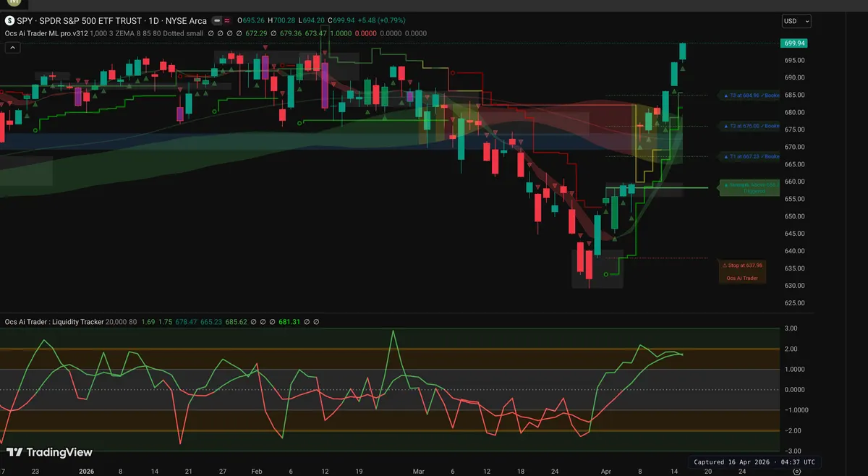
Task: Click the 2.00 value on the oscillator scale
Action: tap(792, 349)
